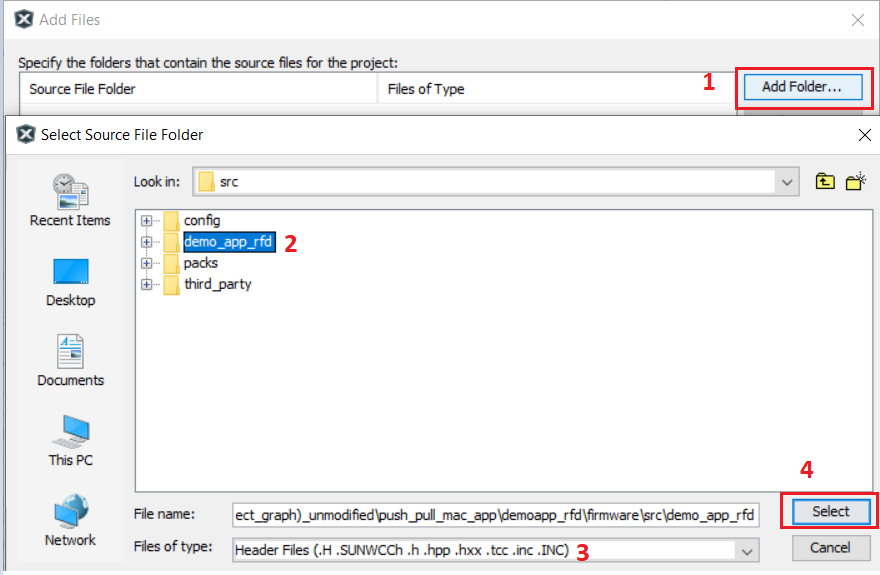Close the Add Files window

858,20
